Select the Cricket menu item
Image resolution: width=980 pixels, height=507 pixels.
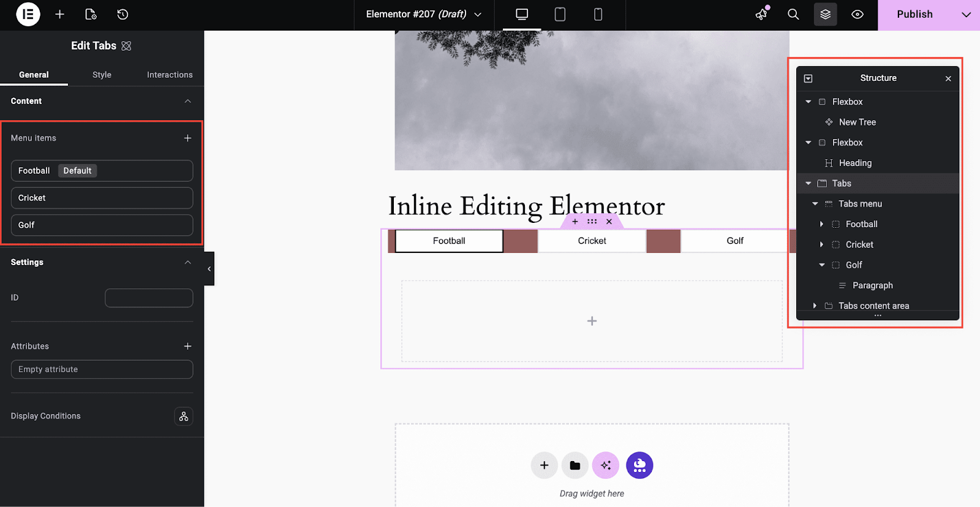(x=102, y=198)
